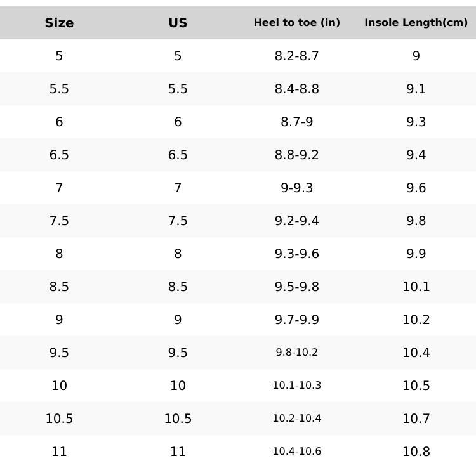Click the 10.1-10.3 heel to toe cell
This screenshot has height=468, width=476.
[296, 386]
